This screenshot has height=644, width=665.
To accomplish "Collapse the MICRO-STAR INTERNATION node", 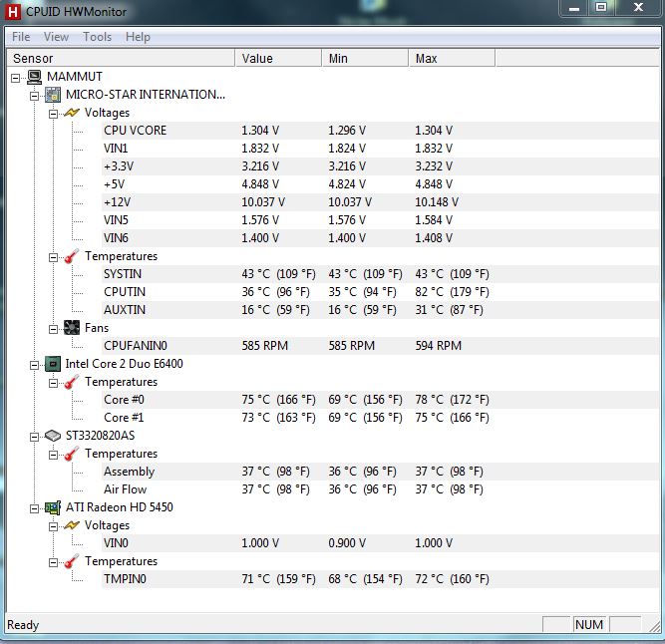I will click(x=34, y=96).
